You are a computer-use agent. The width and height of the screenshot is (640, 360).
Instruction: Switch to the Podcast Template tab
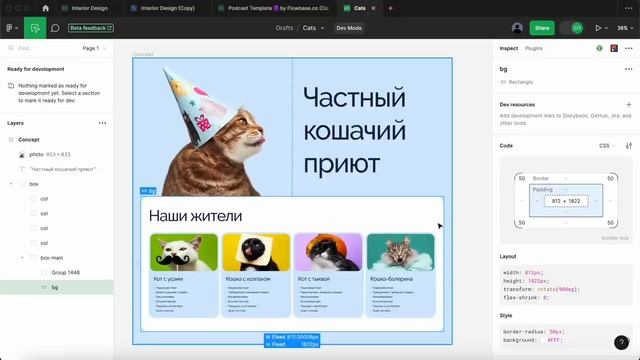(273, 8)
